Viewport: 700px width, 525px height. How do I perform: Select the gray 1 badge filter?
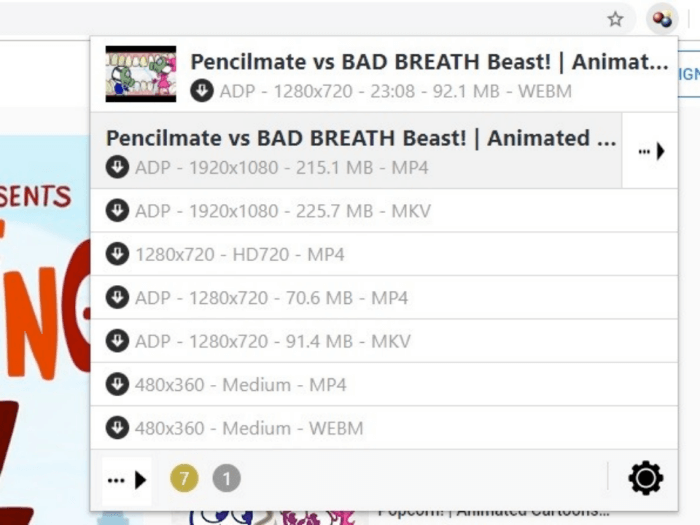point(226,479)
